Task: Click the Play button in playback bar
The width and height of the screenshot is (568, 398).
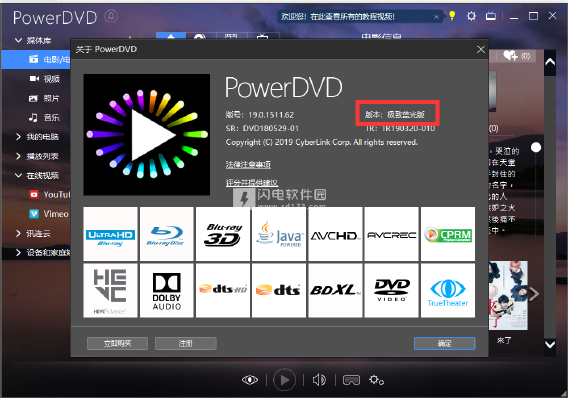Action: [284, 380]
